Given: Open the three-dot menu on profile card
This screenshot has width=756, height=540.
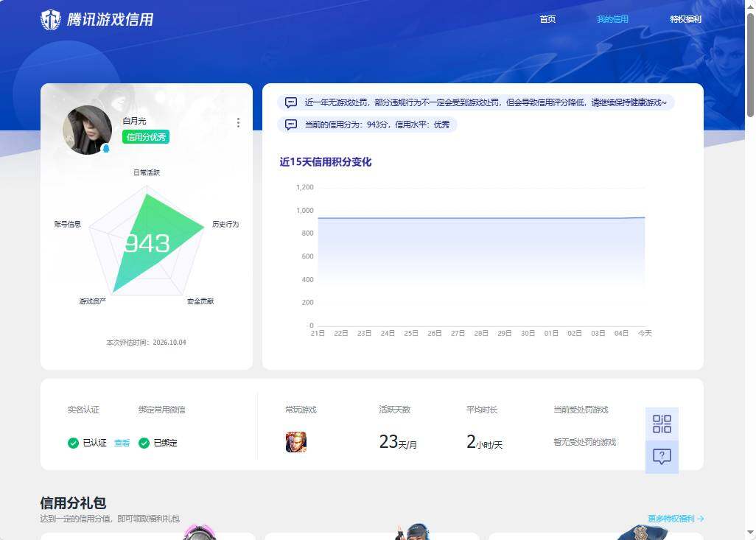Looking at the screenshot, I should click(x=238, y=122).
